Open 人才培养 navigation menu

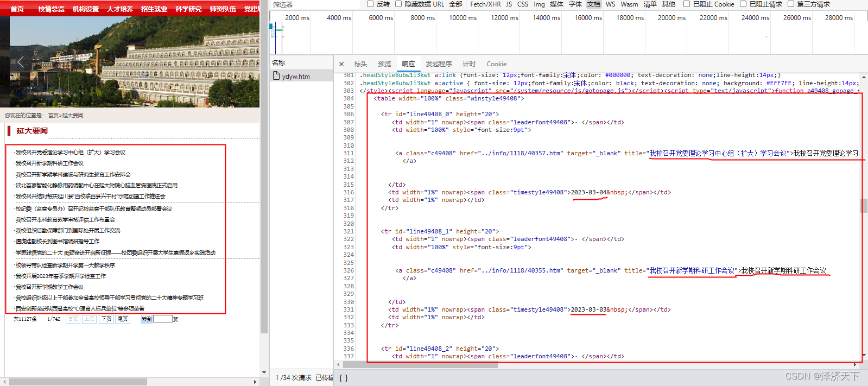click(119, 9)
